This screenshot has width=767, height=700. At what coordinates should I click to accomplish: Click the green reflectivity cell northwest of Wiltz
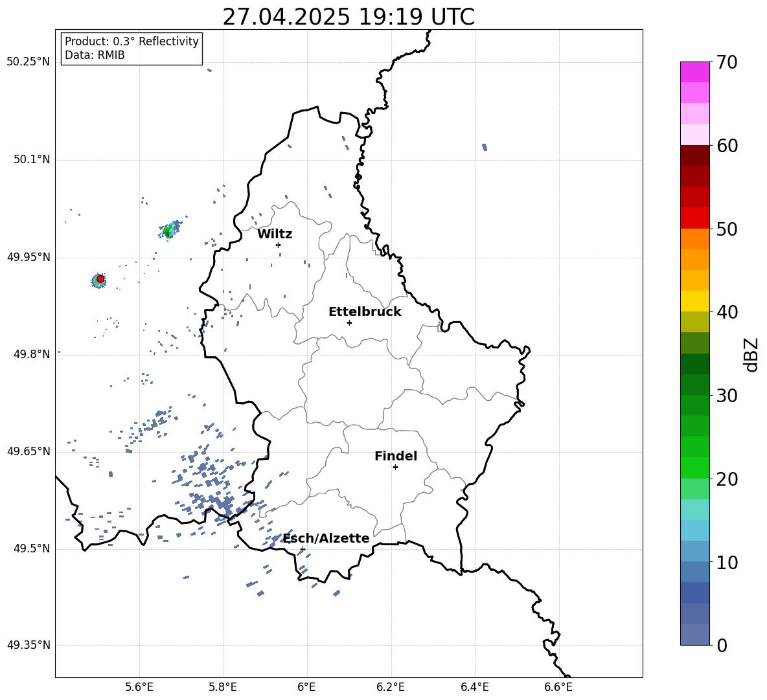coord(168,231)
